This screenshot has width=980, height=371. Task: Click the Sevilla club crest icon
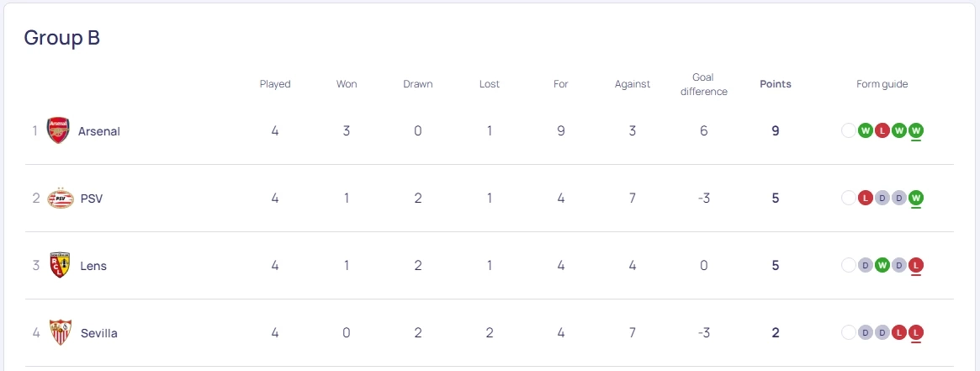61,332
